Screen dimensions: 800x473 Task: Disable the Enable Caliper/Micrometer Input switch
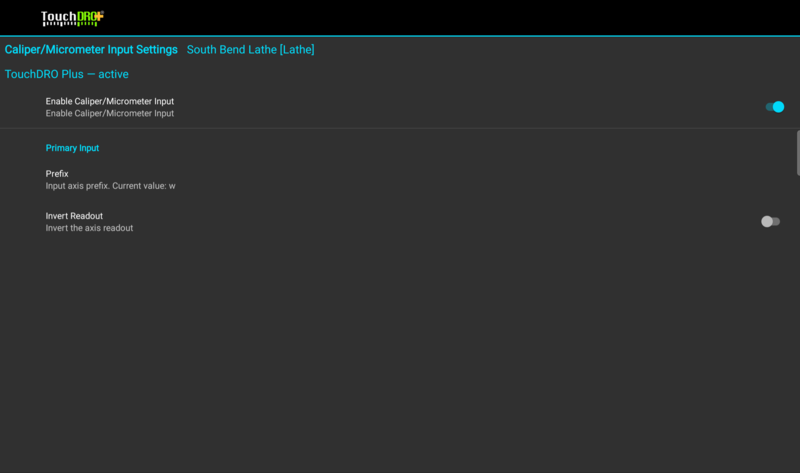[774, 107]
